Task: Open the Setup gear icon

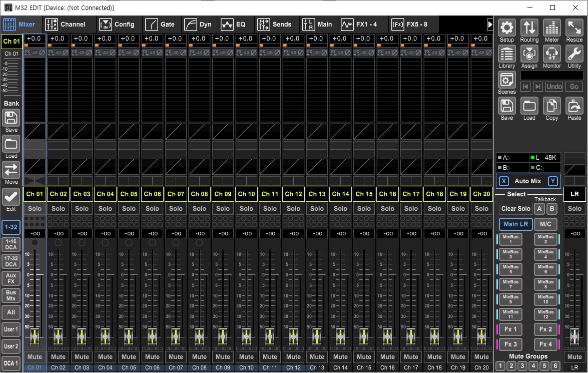Action: [x=506, y=28]
